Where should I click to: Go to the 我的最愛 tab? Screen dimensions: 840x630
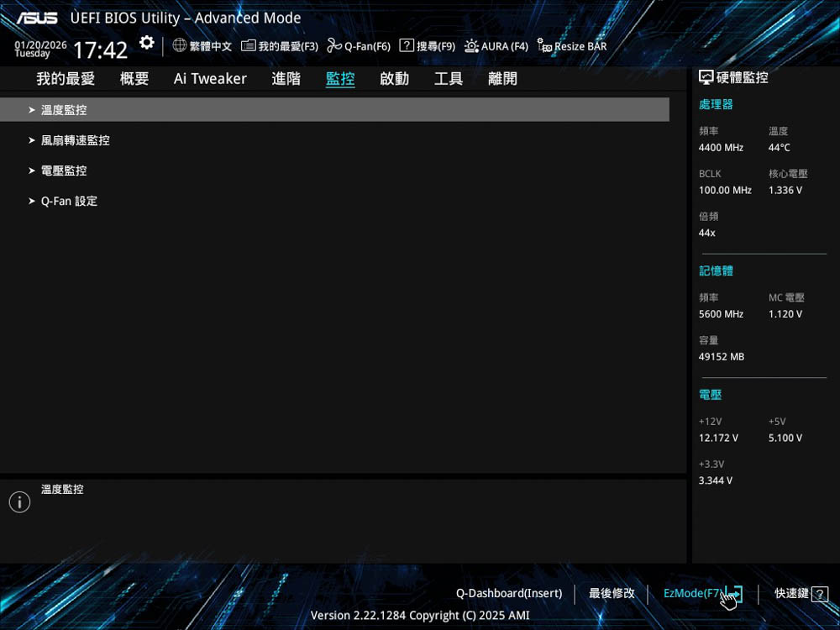coord(66,79)
